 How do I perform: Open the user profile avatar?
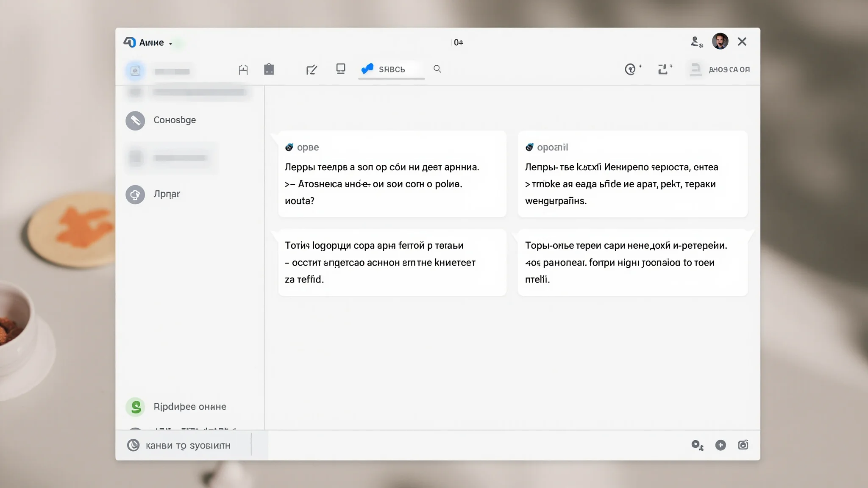tap(720, 42)
